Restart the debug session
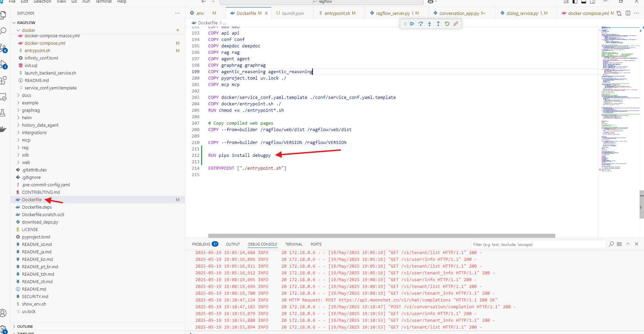Screen dimensions: 644x334 (447, 24)
